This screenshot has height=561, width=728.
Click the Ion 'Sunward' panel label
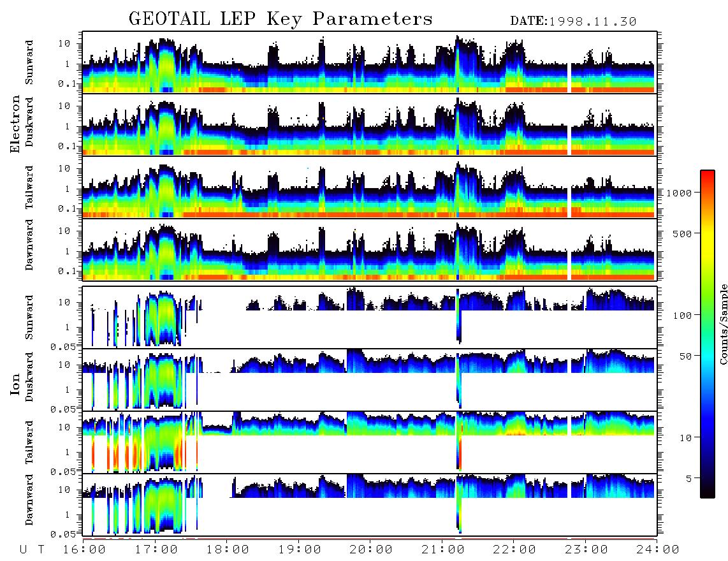(x=29, y=317)
